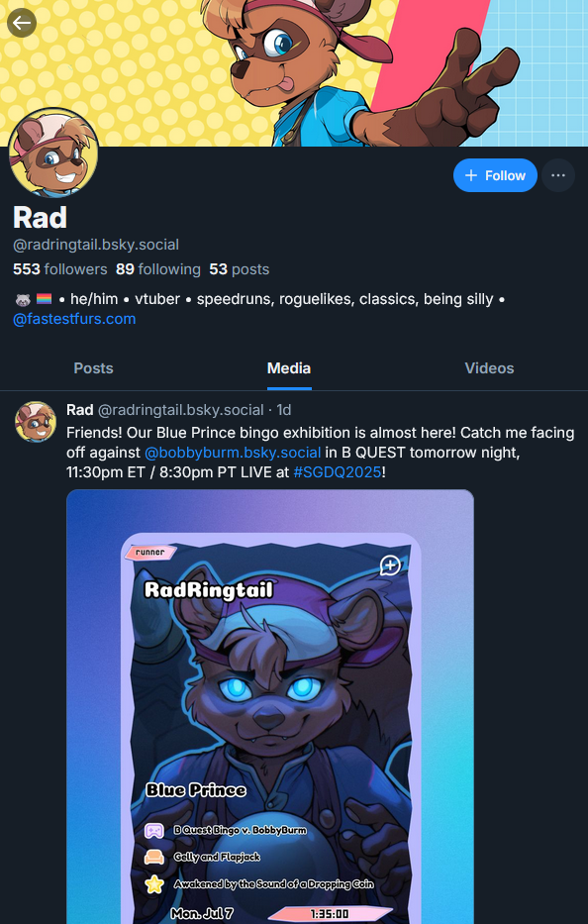This screenshot has height=924, width=588.
Task: Open the post's 1d timestamp
Action: pyautogui.click(x=284, y=410)
